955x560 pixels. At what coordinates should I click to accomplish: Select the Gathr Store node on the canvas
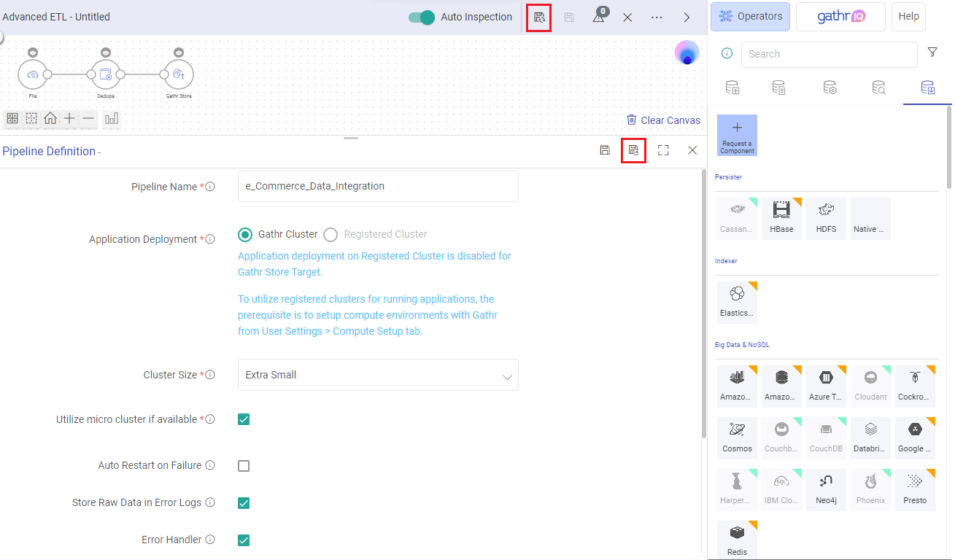point(179,74)
